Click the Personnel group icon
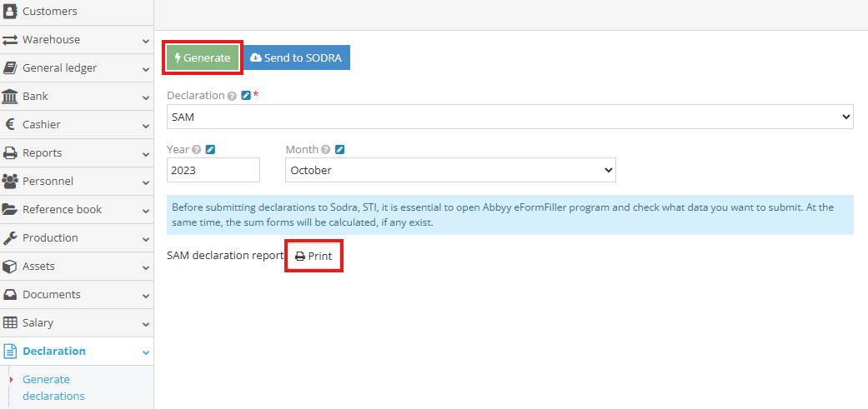The width and height of the screenshot is (868, 409). [x=10, y=182]
